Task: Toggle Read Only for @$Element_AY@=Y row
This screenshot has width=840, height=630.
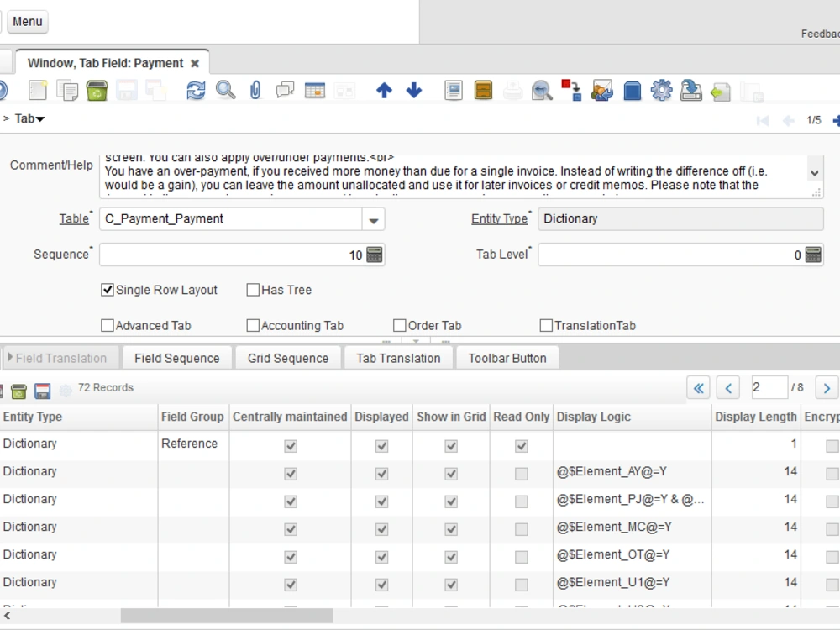Action: 522,474
